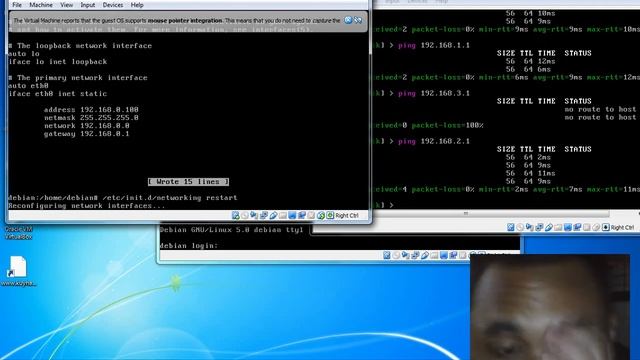Open the Input menu
The width and height of the screenshot is (640, 360).
point(87,5)
